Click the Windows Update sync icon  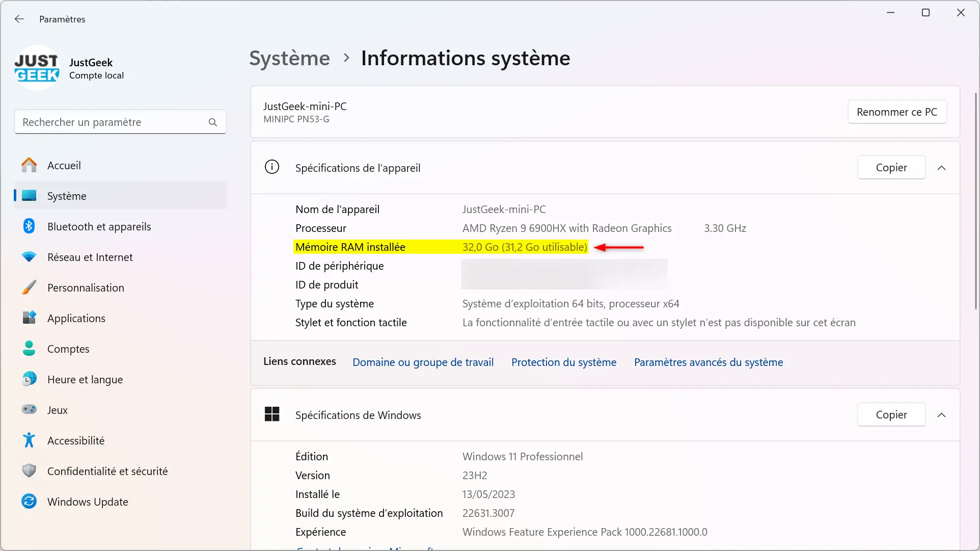pyautogui.click(x=29, y=502)
